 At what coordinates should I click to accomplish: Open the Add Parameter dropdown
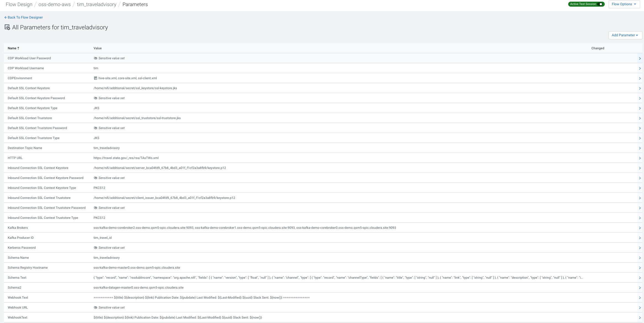click(625, 35)
